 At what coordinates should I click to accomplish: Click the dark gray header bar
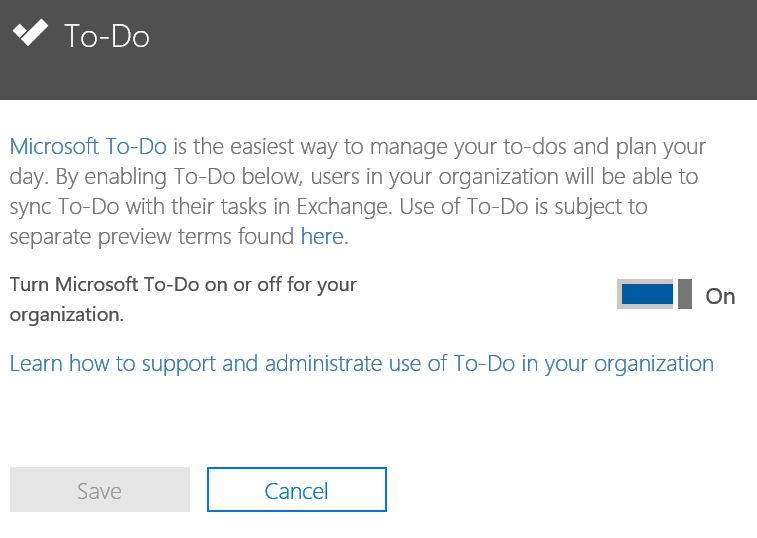point(450,50)
